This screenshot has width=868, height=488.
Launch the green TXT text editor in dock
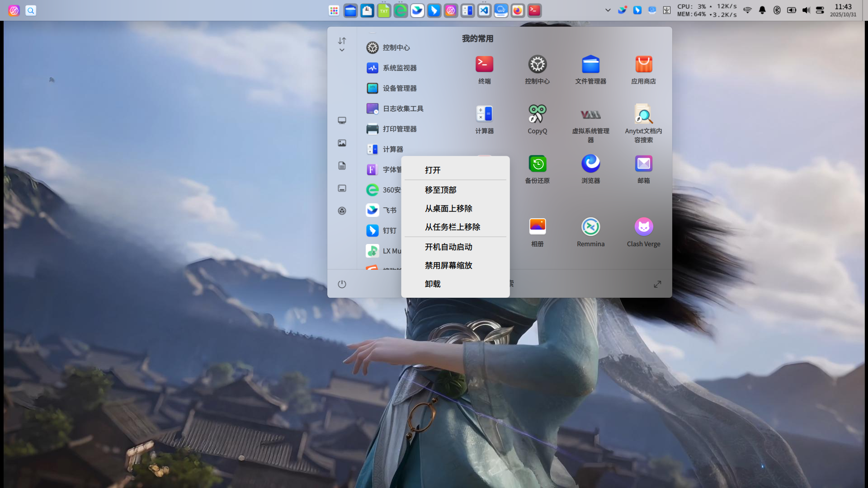[384, 10]
